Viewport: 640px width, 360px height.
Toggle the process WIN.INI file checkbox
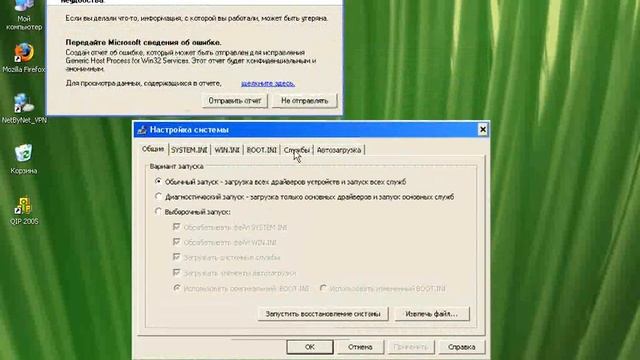176,242
